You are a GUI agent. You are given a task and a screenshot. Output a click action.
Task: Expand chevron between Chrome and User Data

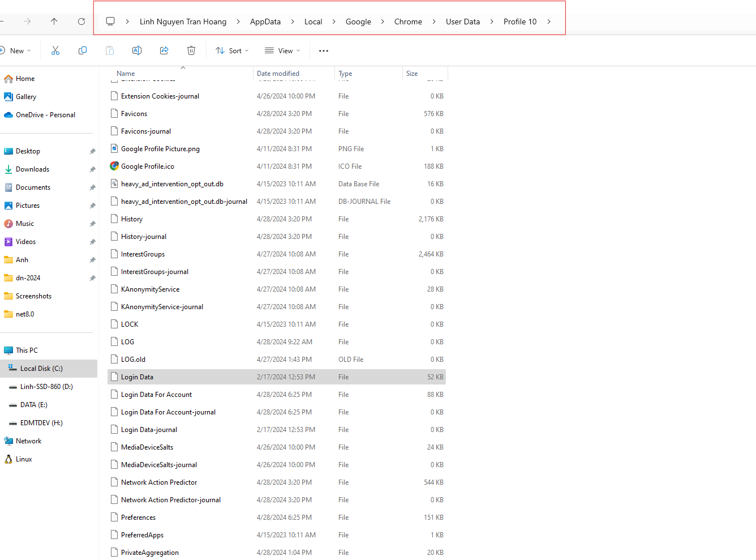coord(434,22)
